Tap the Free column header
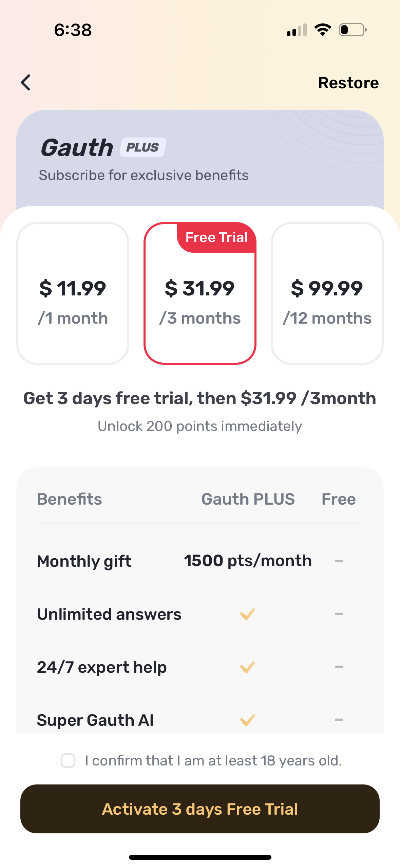Viewport: 400px width, 868px height. click(x=339, y=499)
